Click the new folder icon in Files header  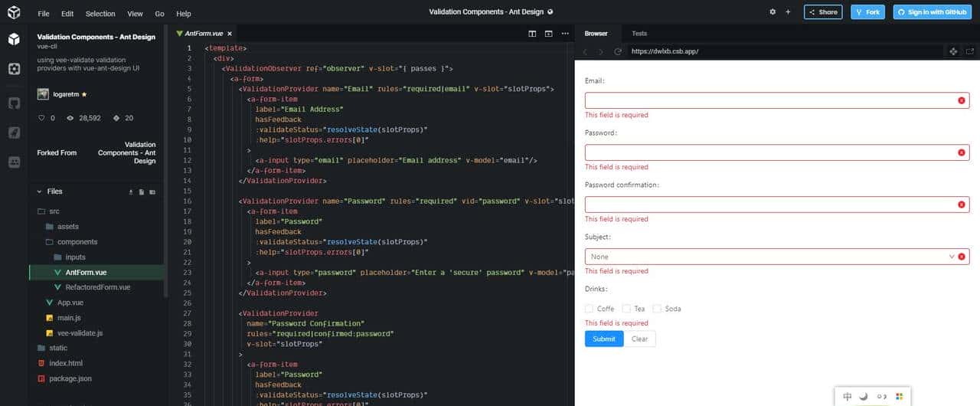click(152, 192)
